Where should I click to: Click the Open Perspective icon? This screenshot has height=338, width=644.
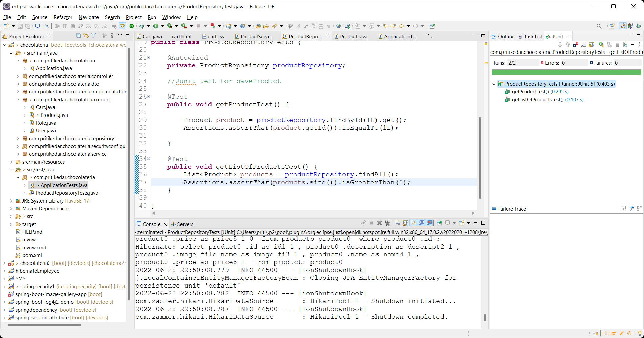(612, 26)
